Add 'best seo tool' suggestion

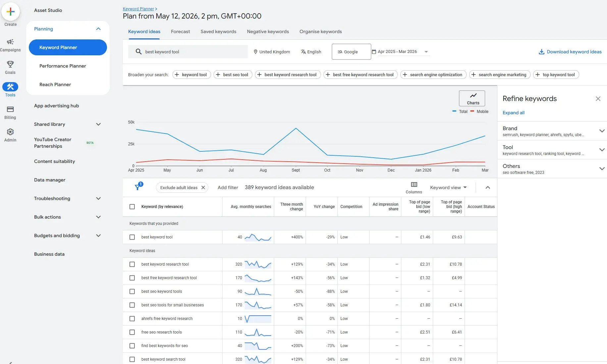233,75
